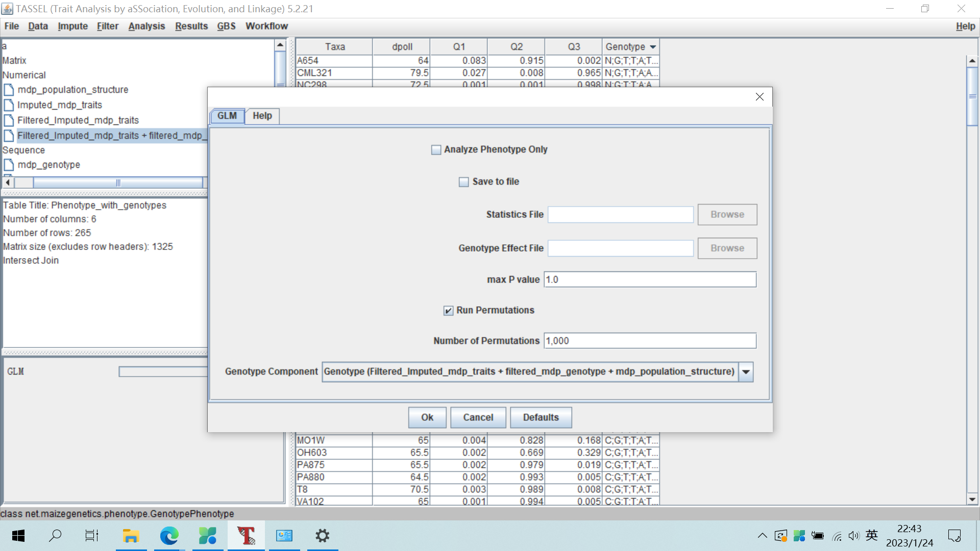Launch Microsoft Edge from the taskbar
The height and width of the screenshot is (551, 980).
click(169, 536)
